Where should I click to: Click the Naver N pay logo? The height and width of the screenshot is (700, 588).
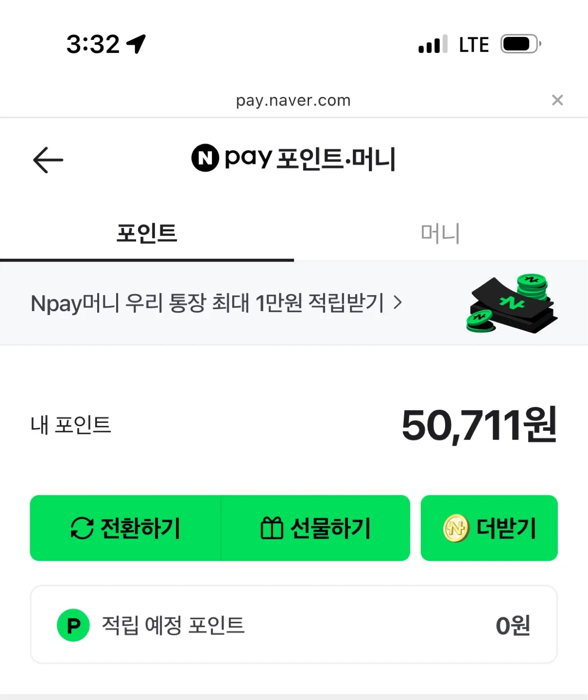tap(231, 158)
